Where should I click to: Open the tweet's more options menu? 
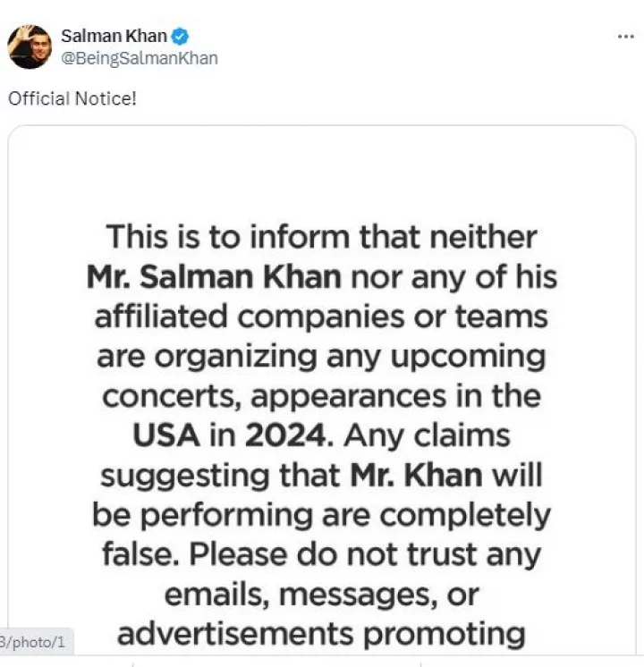[626, 38]
